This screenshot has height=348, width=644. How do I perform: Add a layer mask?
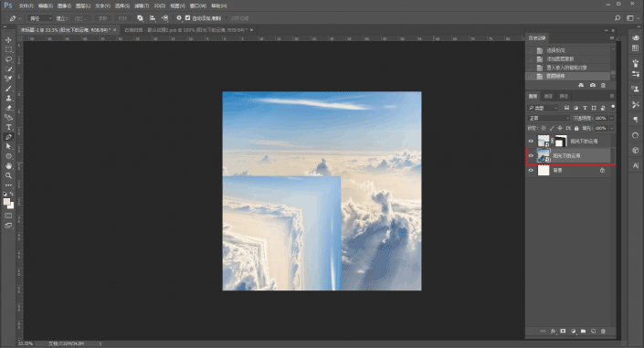(563, 331)
